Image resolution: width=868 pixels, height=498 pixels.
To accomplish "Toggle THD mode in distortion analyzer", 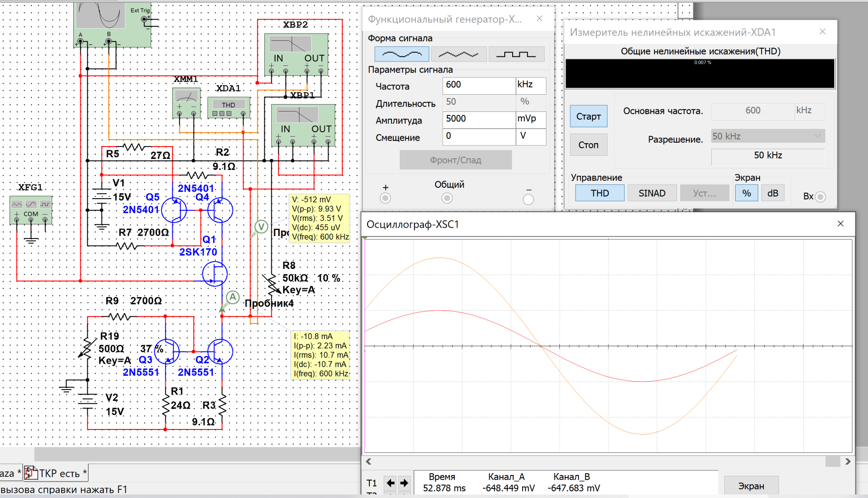I will (x=600, y=193).
